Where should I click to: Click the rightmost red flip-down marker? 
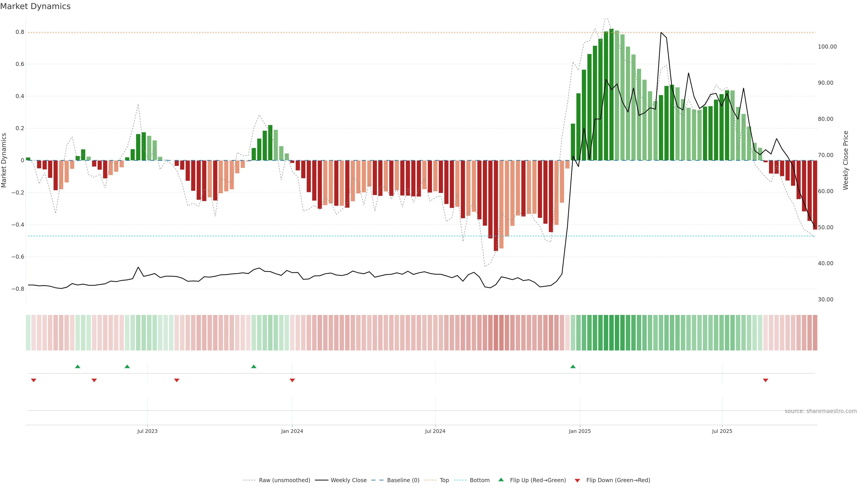pos(766,380)
